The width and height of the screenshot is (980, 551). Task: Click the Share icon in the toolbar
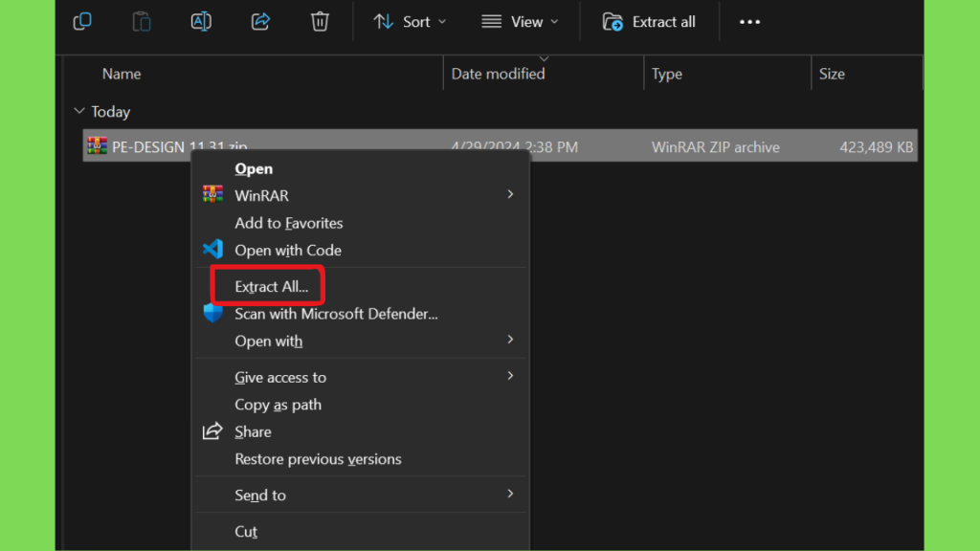pos(260,22)
